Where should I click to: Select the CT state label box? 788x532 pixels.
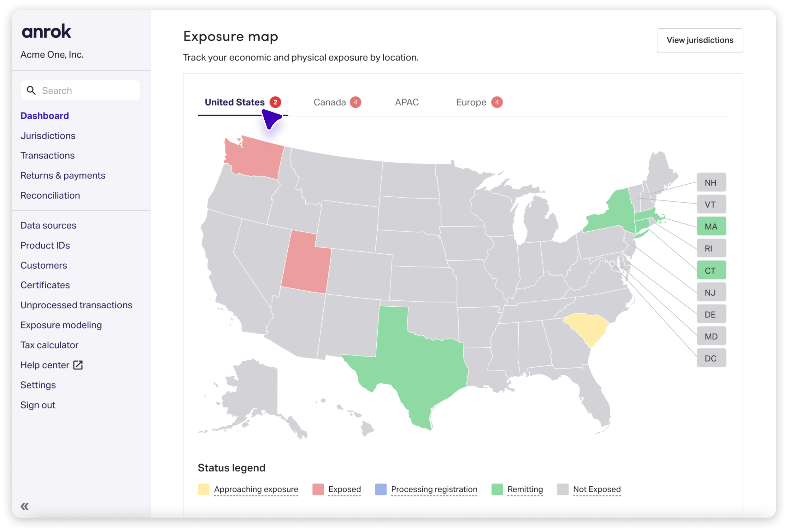(x=711, y=270)
